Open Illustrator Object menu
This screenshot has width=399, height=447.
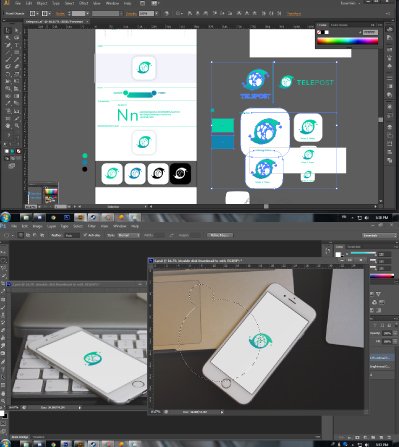coord(42,3)
